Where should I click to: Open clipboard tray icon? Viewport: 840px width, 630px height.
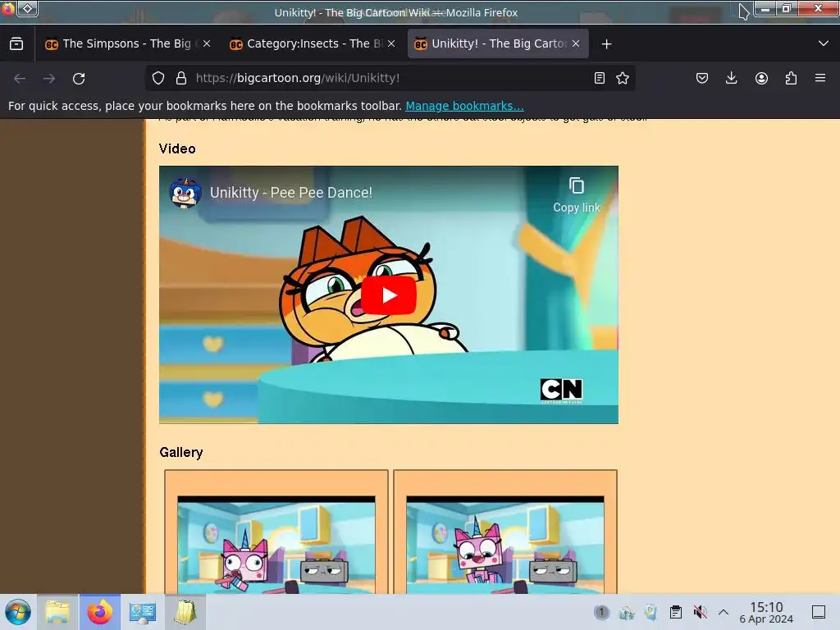coord(676,612)
